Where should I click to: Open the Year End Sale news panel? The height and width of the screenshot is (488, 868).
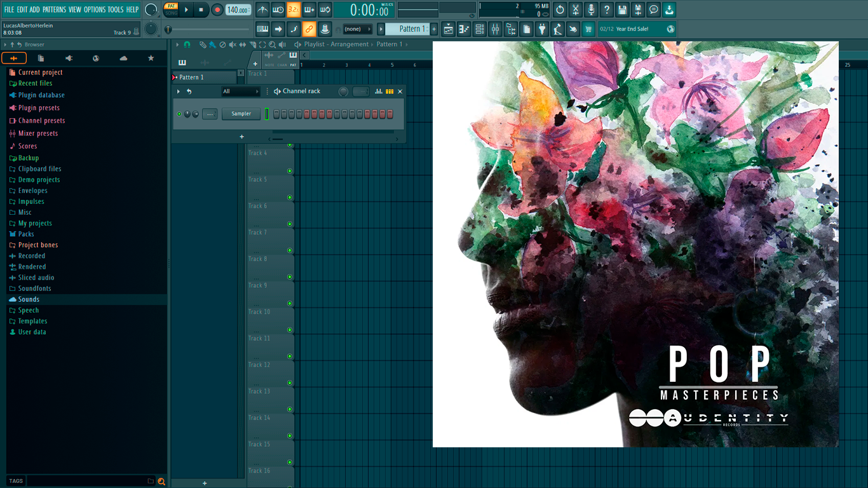(637, 29)
